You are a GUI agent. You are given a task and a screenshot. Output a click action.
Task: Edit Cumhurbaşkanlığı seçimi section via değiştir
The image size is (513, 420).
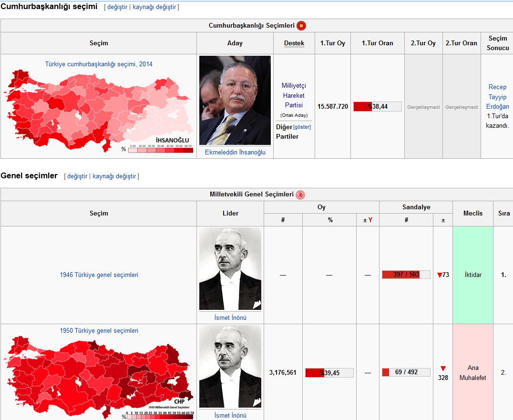tap(117, 8)
